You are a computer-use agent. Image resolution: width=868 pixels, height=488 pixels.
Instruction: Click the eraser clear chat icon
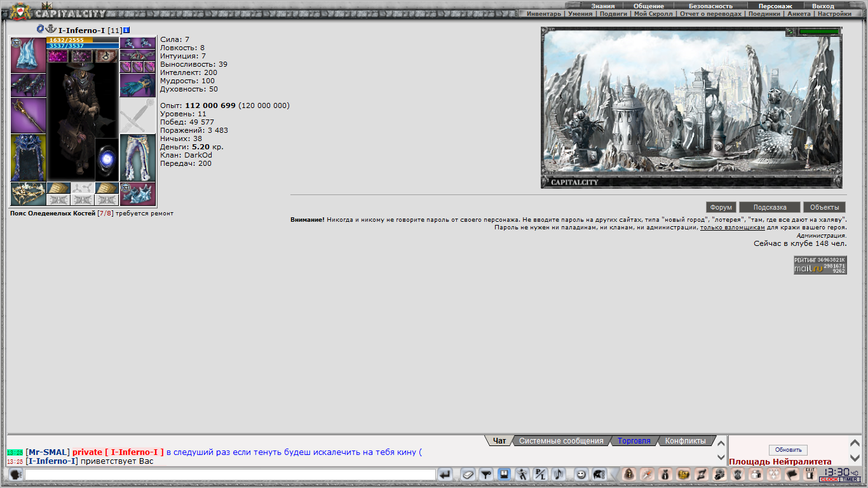coord(468,474)
